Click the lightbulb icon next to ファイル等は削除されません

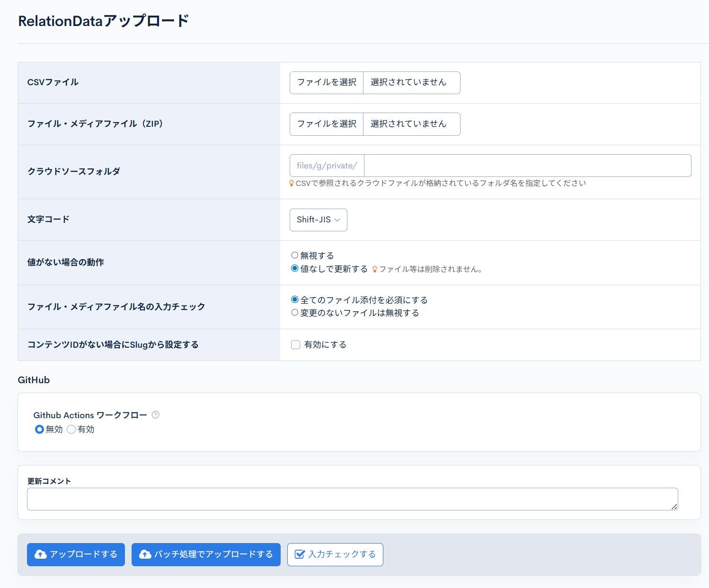(375, 269)
